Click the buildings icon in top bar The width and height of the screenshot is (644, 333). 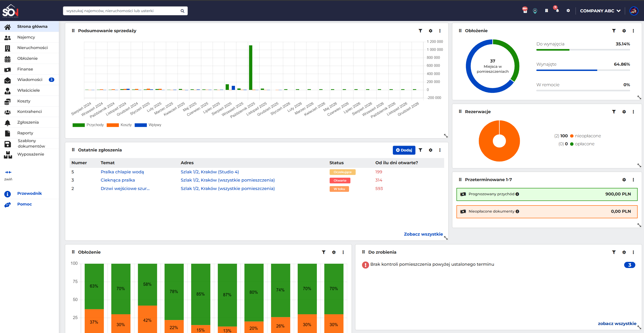[x=546, y=11]
